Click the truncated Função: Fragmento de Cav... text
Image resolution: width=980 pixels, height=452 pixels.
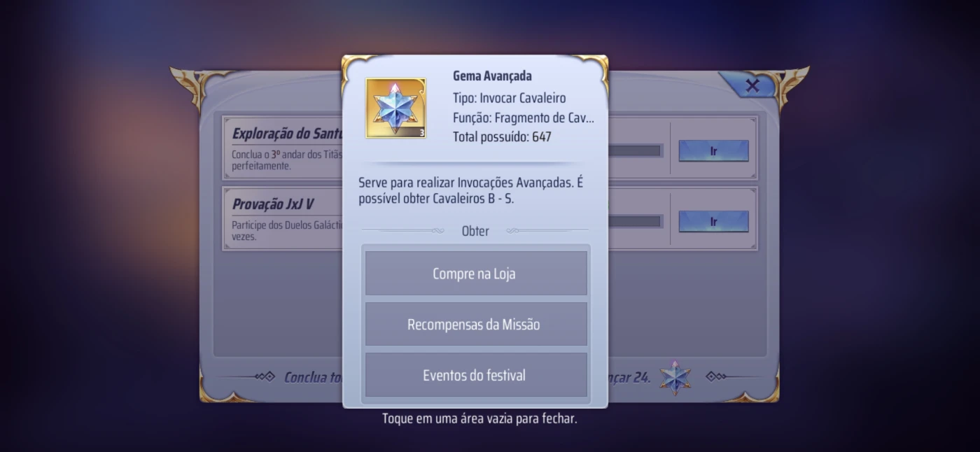pos(523,118)
